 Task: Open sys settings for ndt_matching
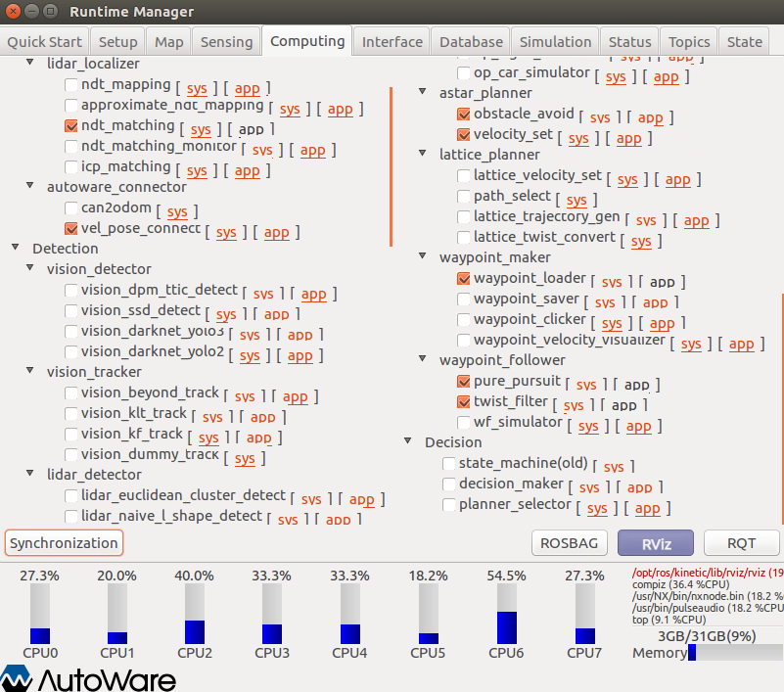201,129
